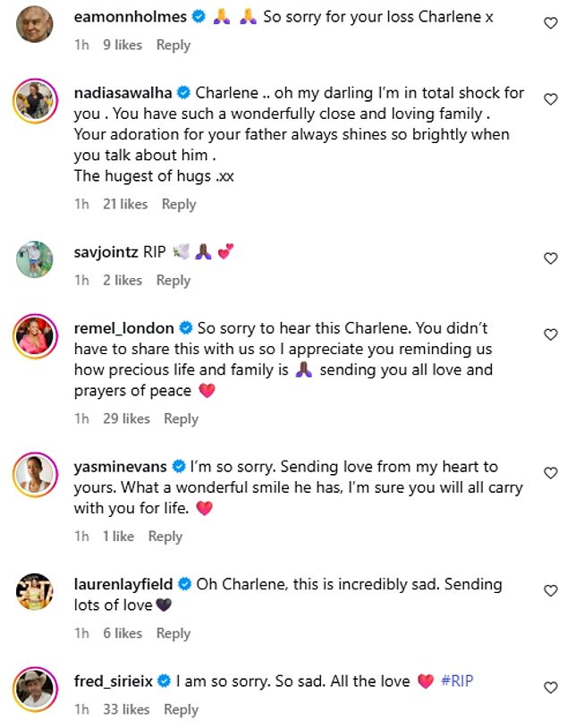Like eamonnholmes's comment with the heart
Viewport: 567px width, 728px height.
click(x=551, y=24)
